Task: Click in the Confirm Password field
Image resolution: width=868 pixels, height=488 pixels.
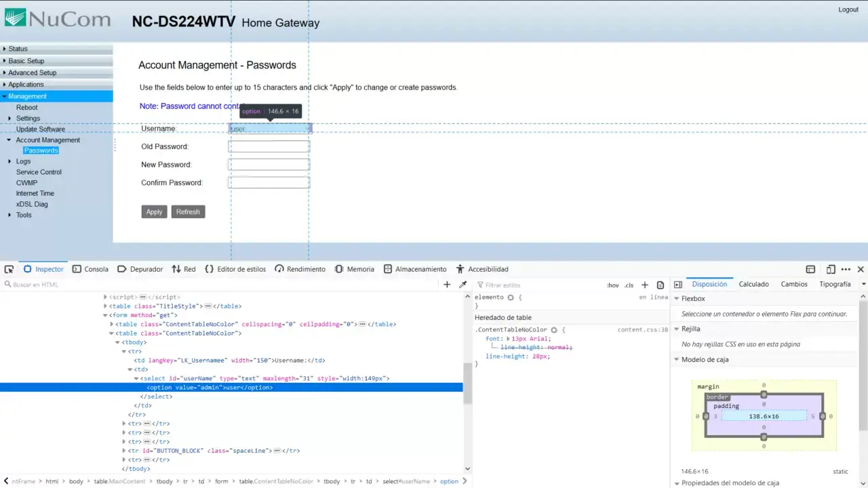Action: tap(269, 182)
